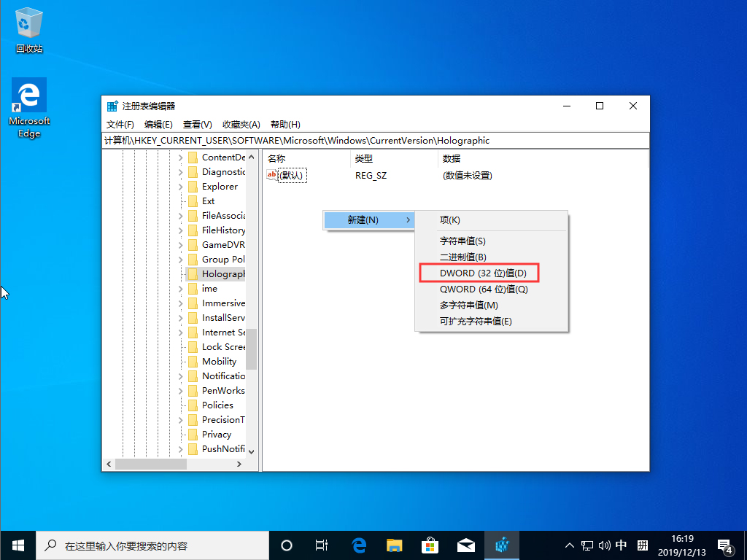
Task: Open the 查看(V) menu
Action: point(197,124)
